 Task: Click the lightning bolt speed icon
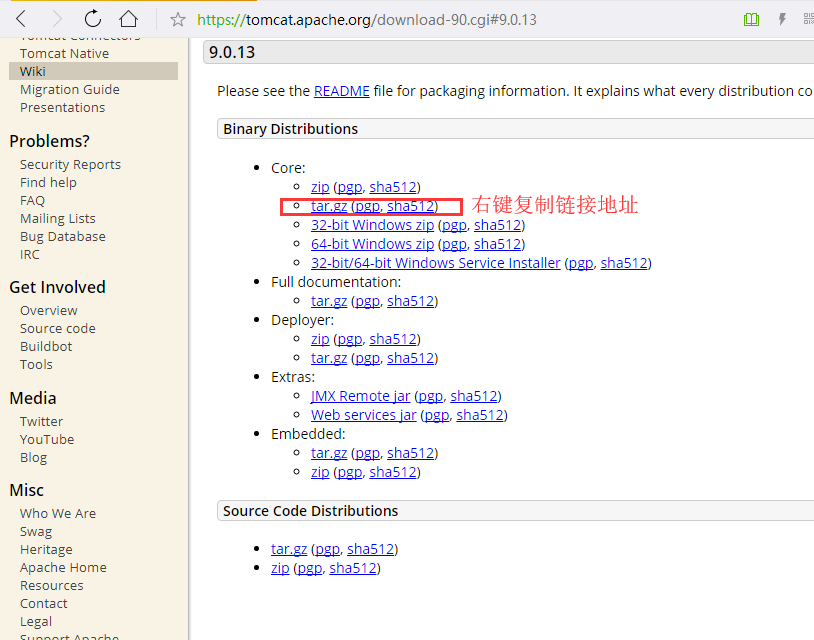[782, 20]
